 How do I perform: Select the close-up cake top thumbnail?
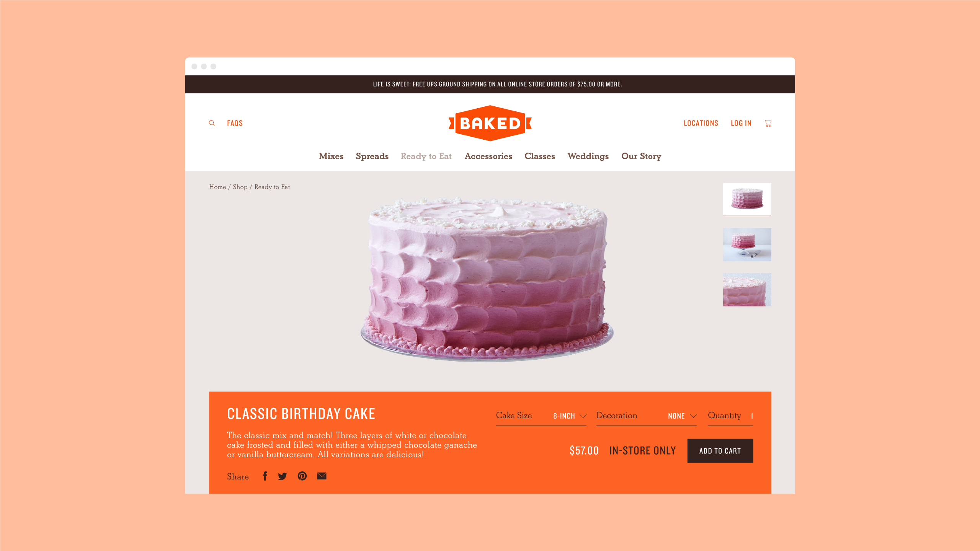[x=747, y=290]
